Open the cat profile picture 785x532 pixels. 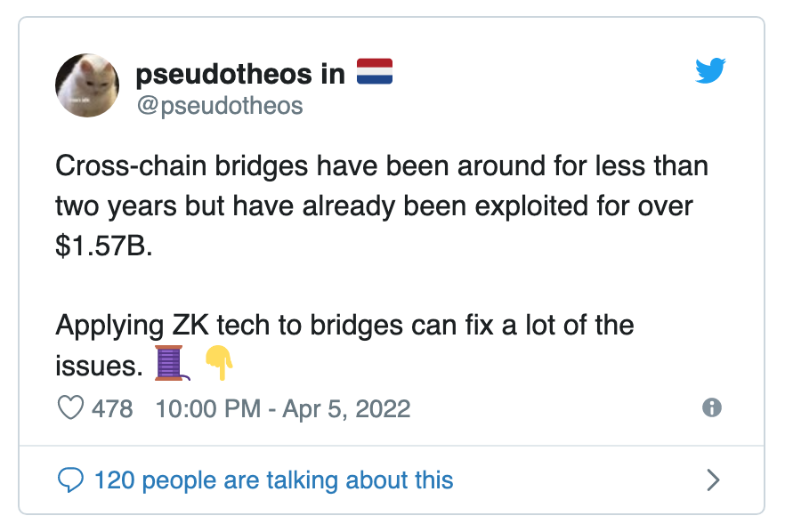[x=87, y=85]
